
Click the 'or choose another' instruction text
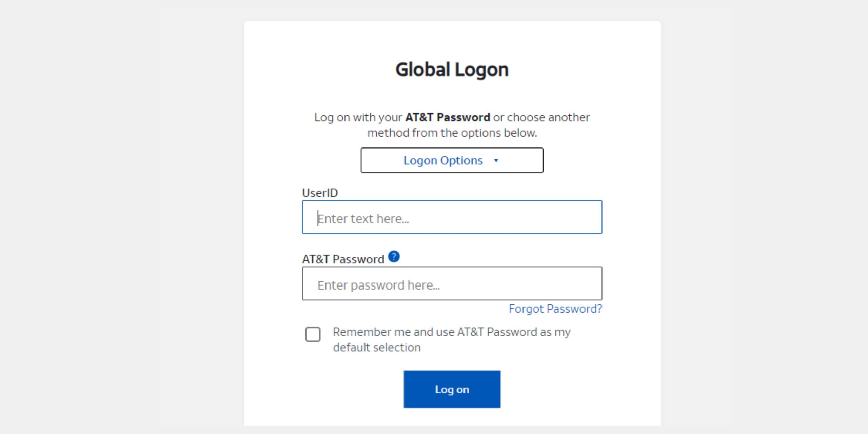541,117
